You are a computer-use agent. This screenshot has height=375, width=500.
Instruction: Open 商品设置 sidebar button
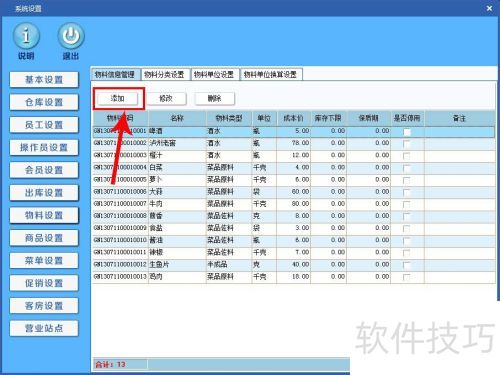tap(44, 238)
